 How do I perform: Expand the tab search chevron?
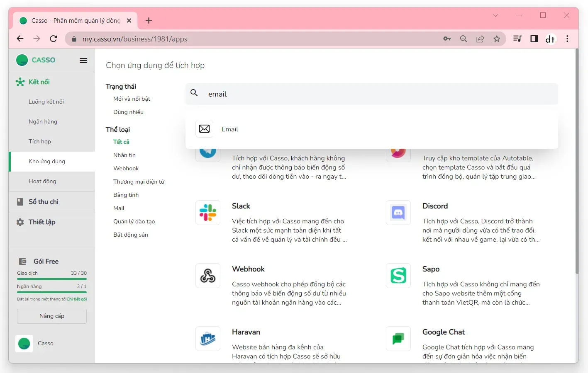click(x=495, y=15)
